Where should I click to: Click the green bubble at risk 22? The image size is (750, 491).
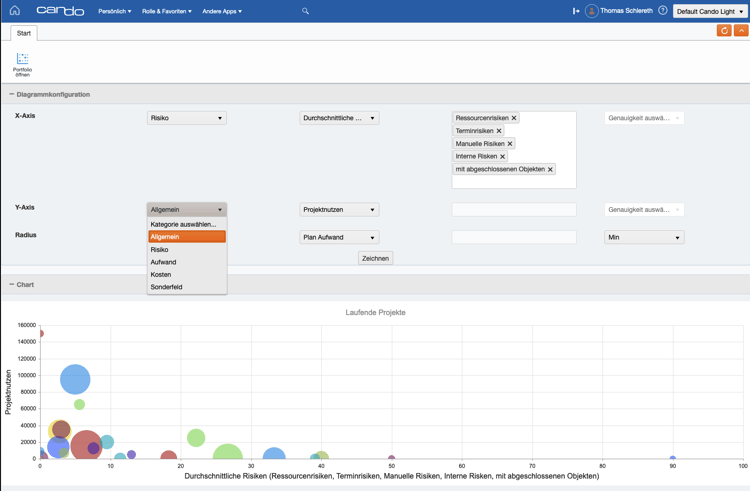(x=196, y=438)
